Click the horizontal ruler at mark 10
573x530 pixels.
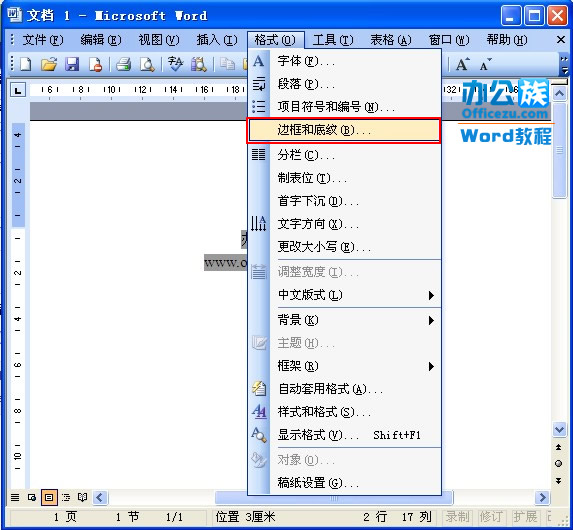111,90
